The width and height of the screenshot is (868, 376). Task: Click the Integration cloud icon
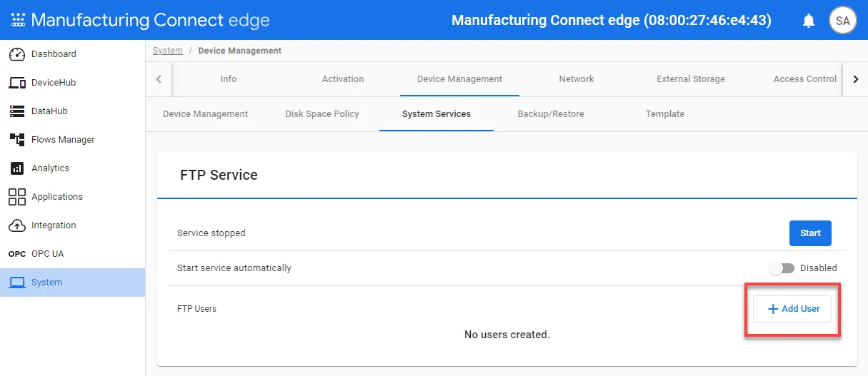coord(17,225)
